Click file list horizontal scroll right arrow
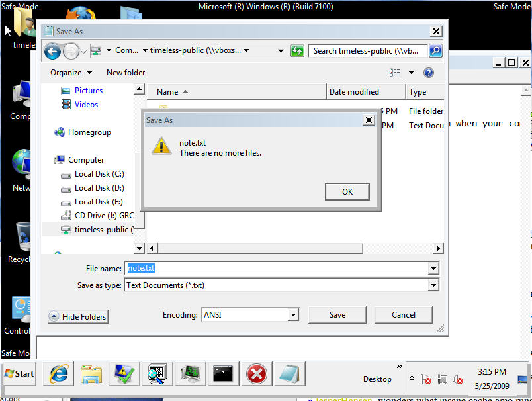532x401 pixels. coord(438,248)
